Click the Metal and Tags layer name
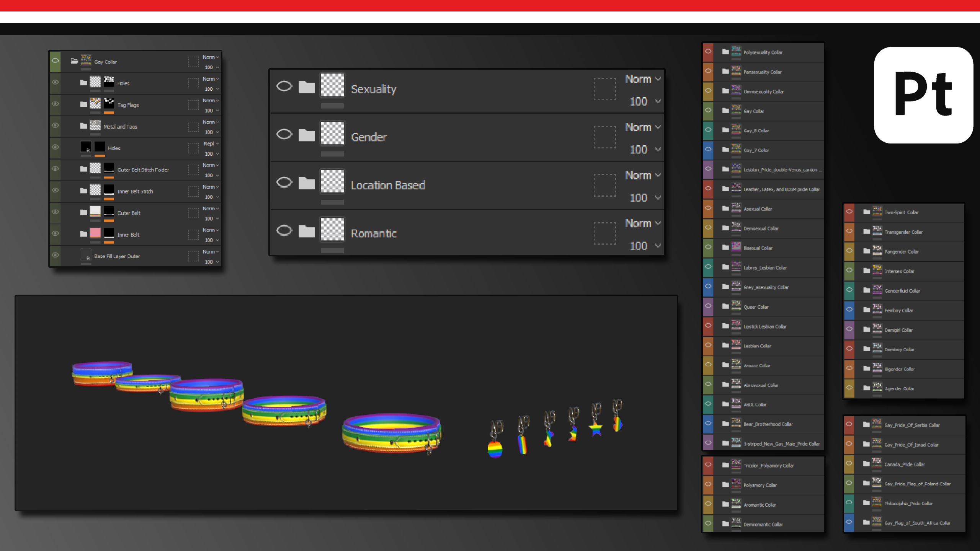Viewport: 980px width, 551px height. point(120,127)
